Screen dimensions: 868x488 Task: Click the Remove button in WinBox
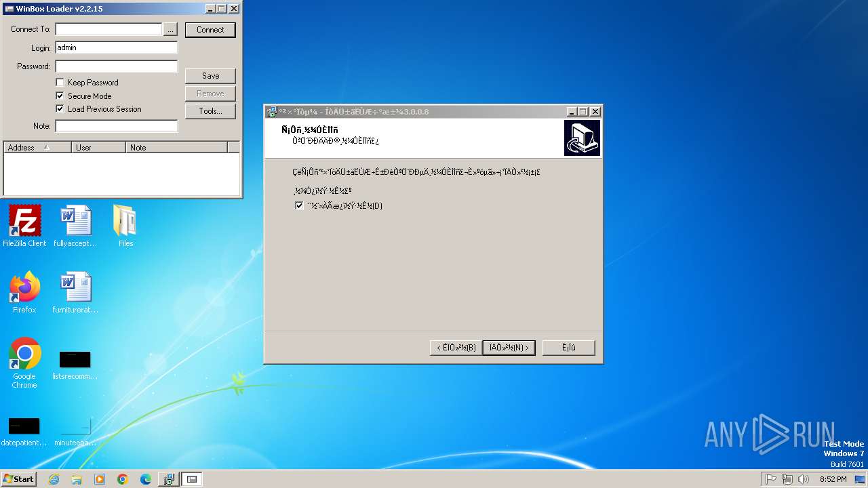210,94
